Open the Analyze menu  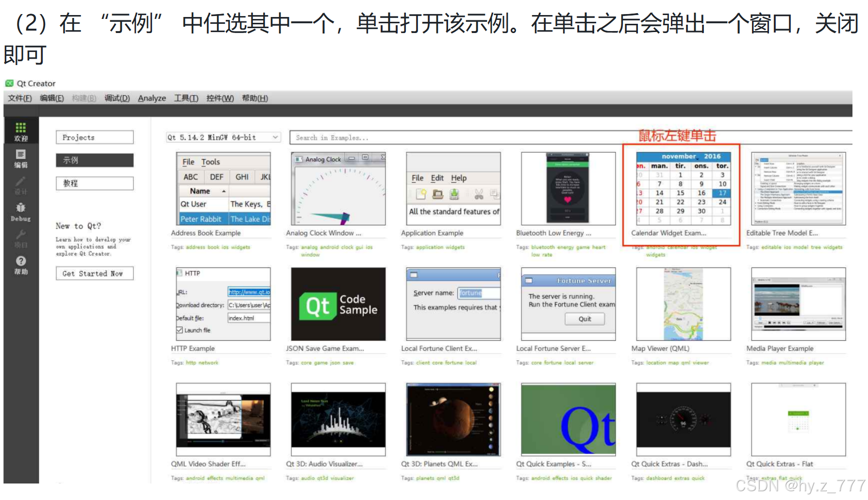(152, 98)
